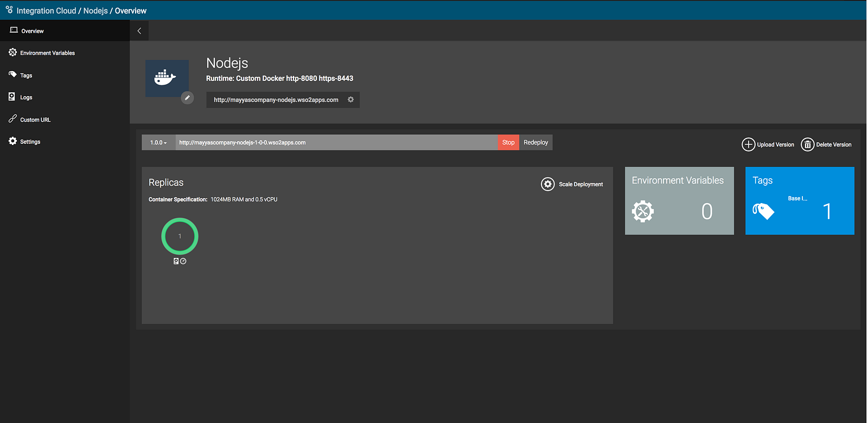Click the 'Base I...' tag label
Viewport: 868px width, 423px height.
coord(797,199)
